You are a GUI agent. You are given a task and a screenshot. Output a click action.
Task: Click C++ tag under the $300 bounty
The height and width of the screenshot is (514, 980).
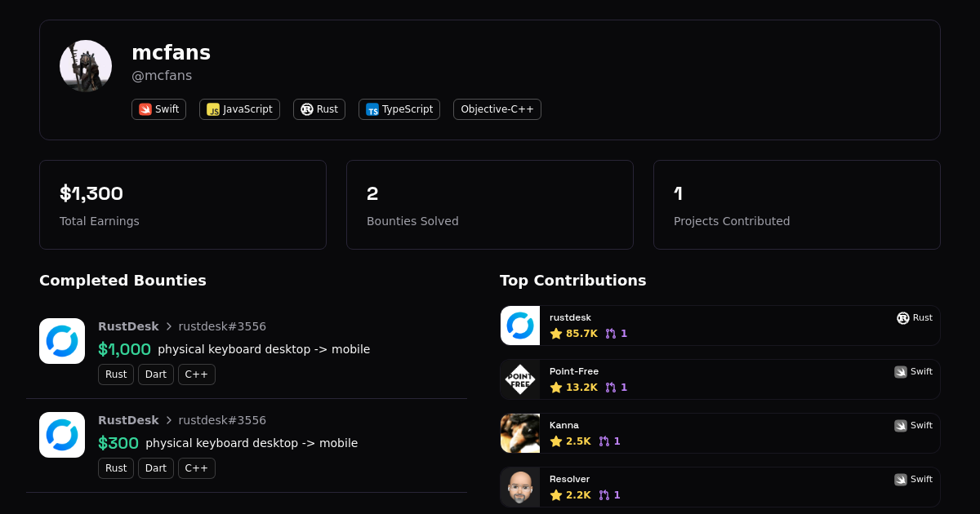click(196, 468)
